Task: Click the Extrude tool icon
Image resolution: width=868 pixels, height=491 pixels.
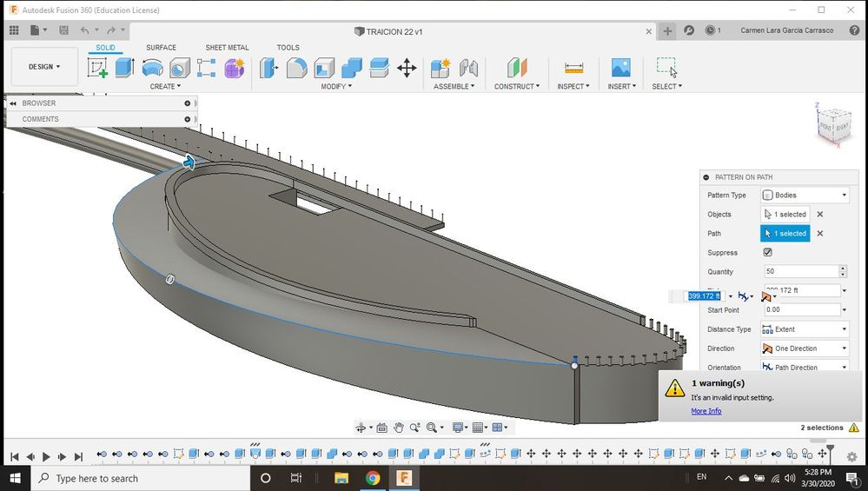Action: 124,68
